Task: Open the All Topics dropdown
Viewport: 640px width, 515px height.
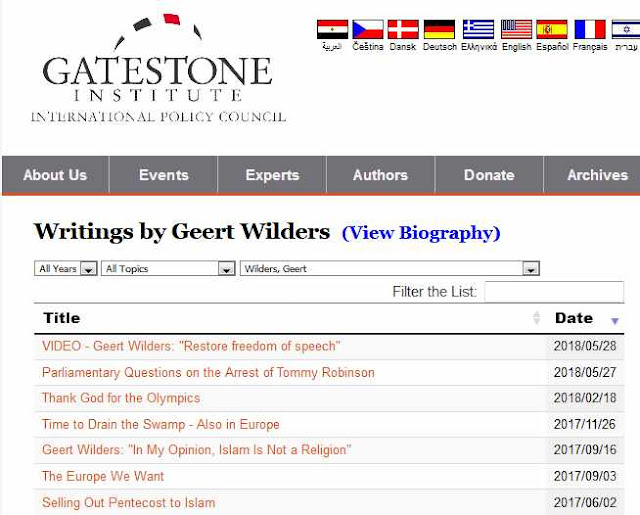Action: click(168, 269)
